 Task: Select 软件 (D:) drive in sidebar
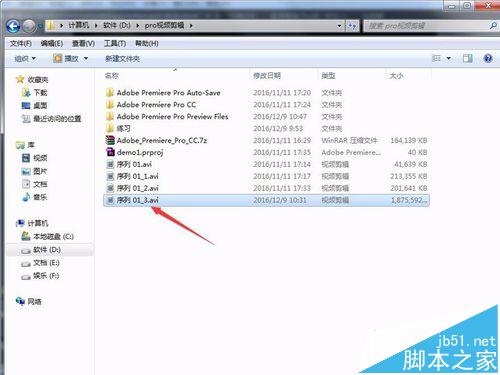(x=47, y=250)
